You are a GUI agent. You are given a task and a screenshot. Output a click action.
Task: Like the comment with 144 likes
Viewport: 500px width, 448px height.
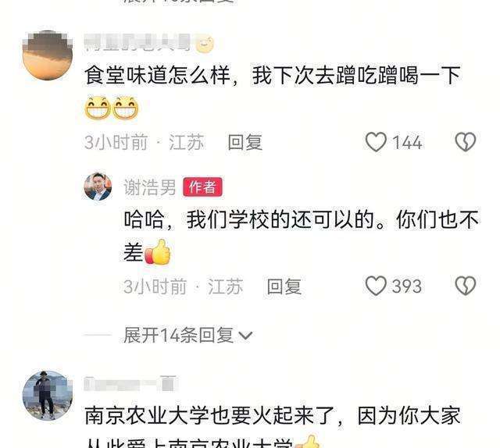[376, 142]
